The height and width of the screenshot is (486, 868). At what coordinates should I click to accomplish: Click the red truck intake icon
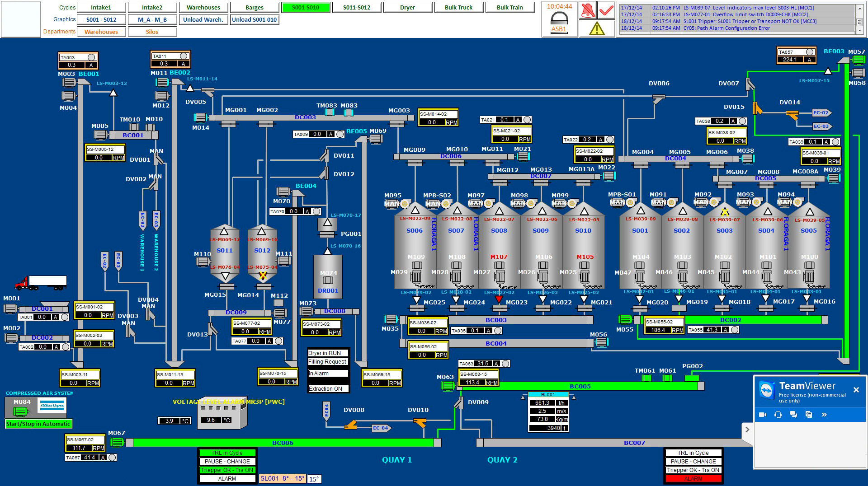[x=41, y=283]
